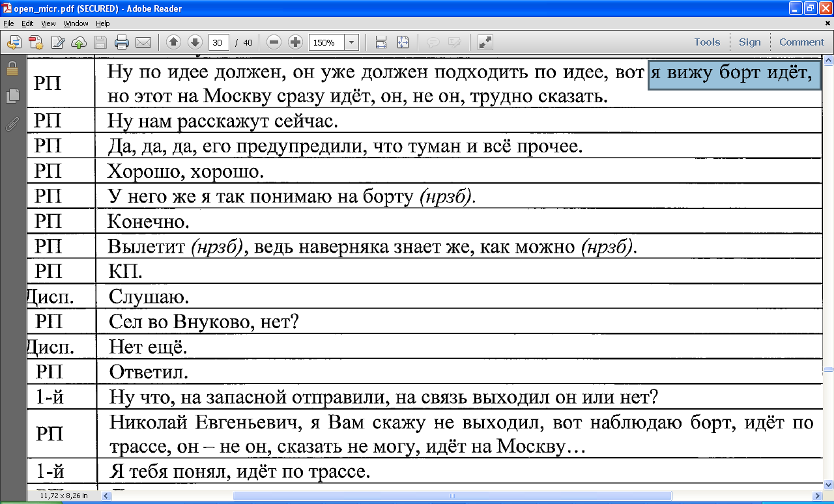
Task: Click '1-й' label beside 'Ну что, на запасной'
Action: pos(50,397)
